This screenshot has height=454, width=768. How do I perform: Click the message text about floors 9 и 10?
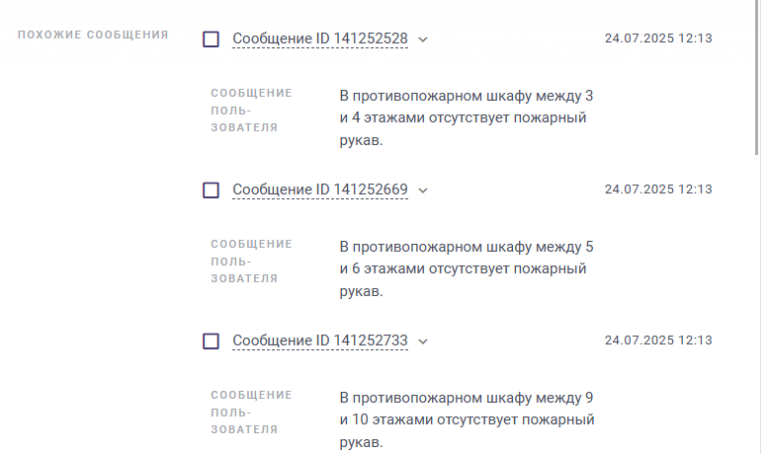[467, 420]
